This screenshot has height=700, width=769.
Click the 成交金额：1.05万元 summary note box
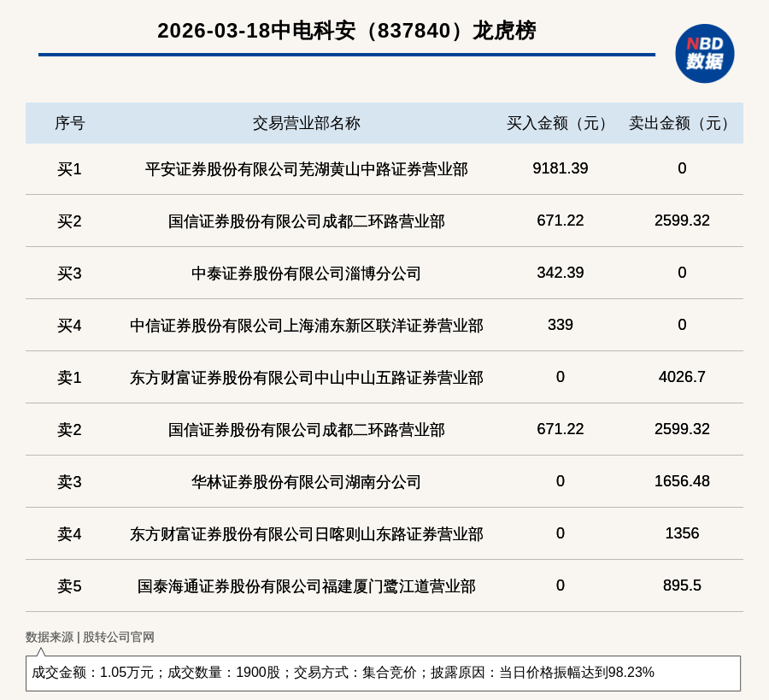(383, 673)
